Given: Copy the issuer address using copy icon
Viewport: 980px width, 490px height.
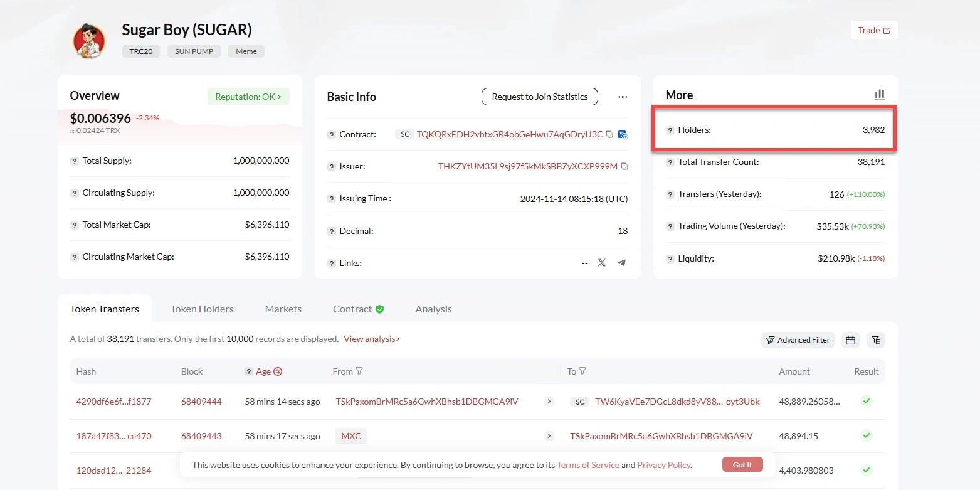Looking at the screenshot, I should point(624,166).
